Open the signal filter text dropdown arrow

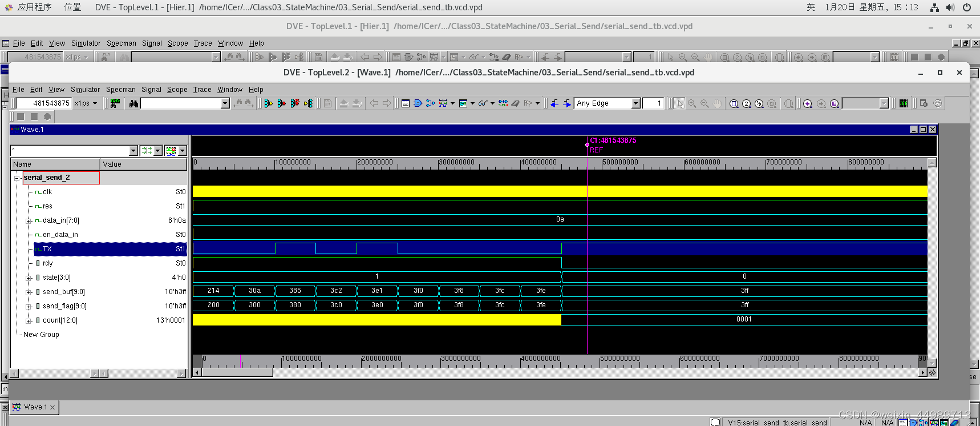pos(133,151)
